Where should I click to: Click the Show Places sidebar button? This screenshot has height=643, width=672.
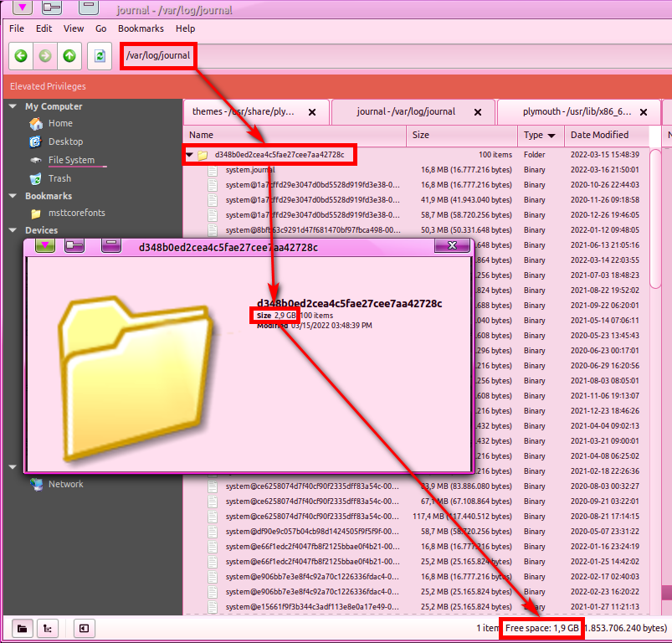tap(23, 629)
